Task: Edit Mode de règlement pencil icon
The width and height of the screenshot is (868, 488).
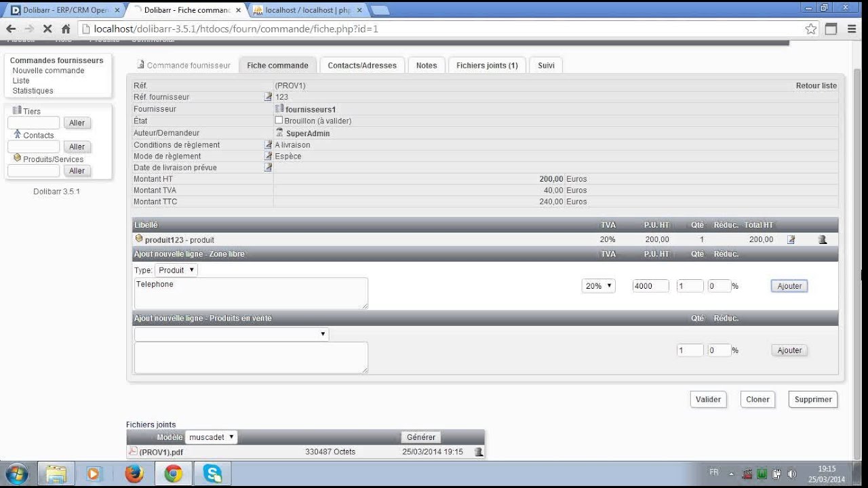Action: click(268, 156)
